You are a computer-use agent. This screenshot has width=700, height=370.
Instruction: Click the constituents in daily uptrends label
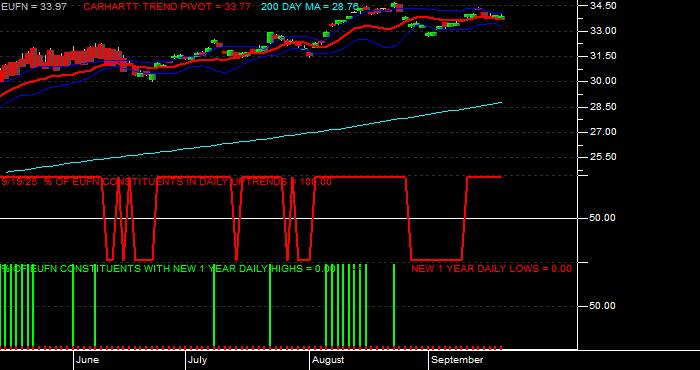(167, 182)
